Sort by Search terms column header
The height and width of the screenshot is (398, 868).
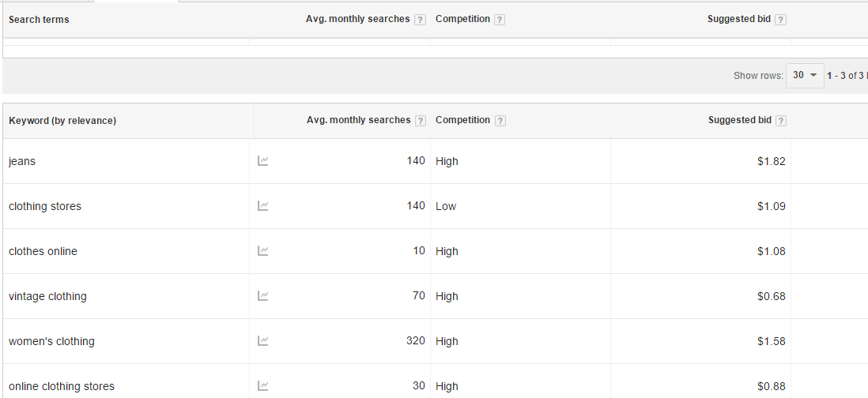point(39,19)
